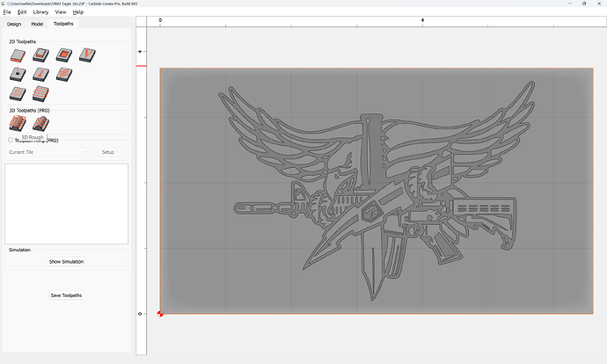Viewport: 607px width, 364px height.
Task: Open the Library menu
Action: pyautogui.click(x=40, y=12)
